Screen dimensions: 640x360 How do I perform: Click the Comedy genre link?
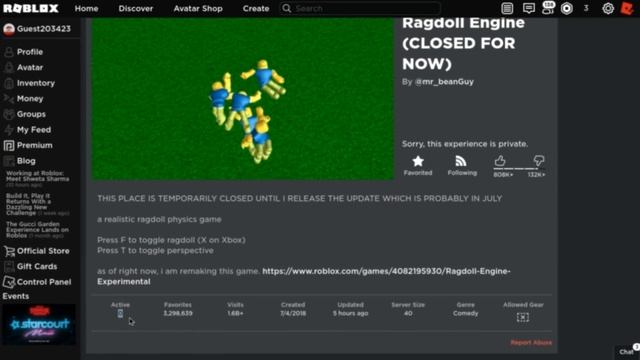[465, 313]
